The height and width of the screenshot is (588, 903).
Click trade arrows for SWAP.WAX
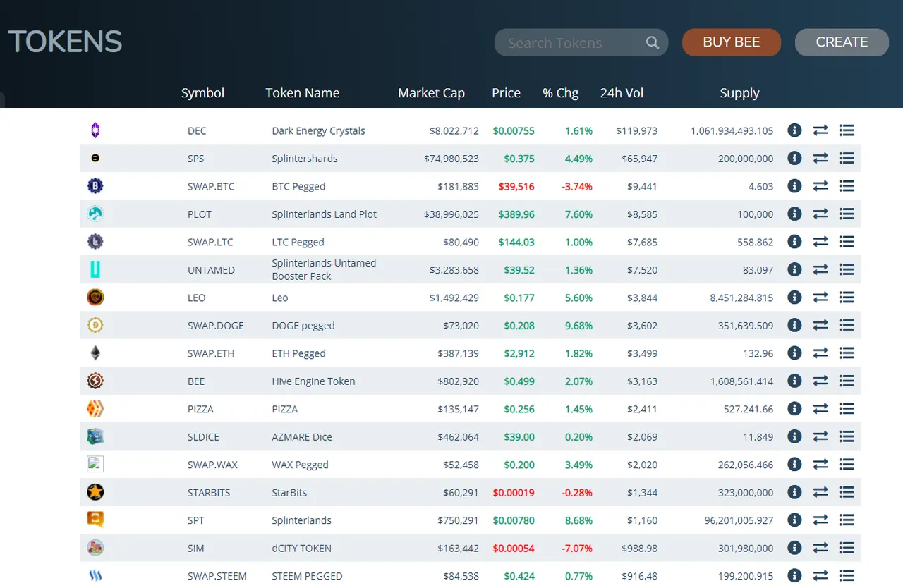pos(820,465)
